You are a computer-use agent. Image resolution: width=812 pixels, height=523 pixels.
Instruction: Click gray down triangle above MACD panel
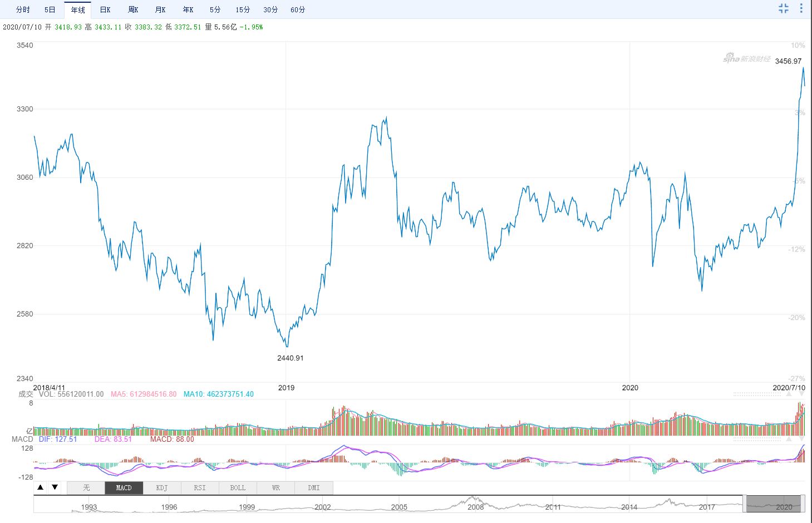coord(801,439)
